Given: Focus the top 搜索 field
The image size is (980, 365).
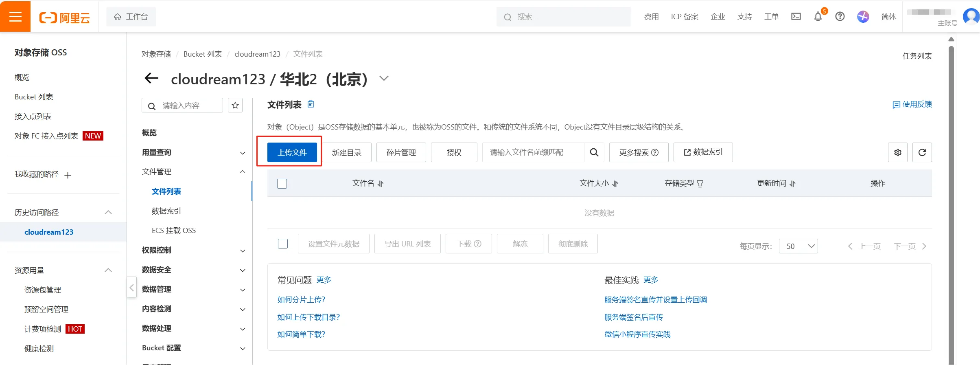Looking at the screenshot, I should tap(564, 17).
